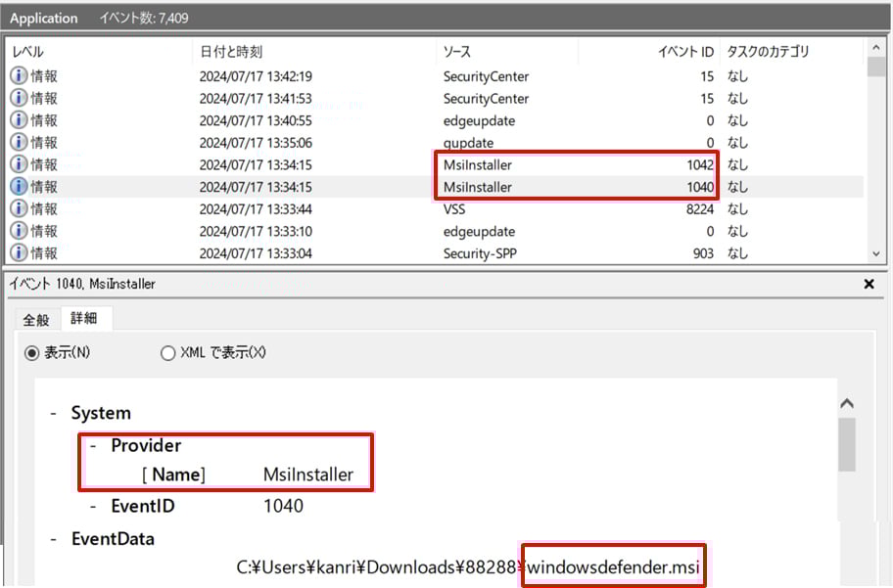The image size is (893, 588).
Task: Click event ID 903 cell
Action: click(703, 253)
